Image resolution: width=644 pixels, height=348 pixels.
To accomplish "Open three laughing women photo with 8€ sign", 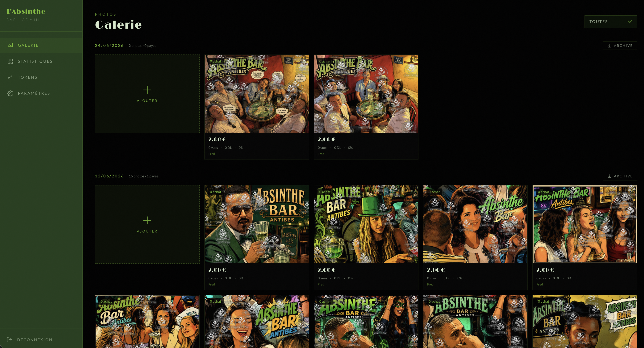I will (585, 224).
